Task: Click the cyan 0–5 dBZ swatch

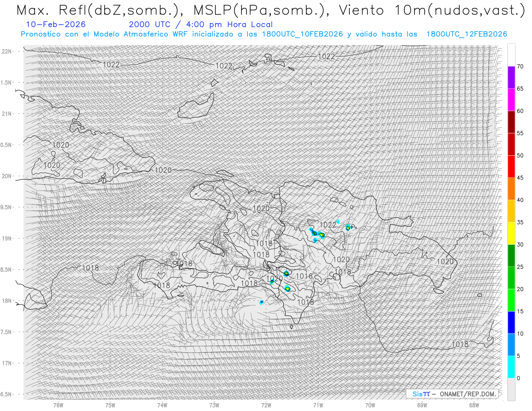Action: pyautogui.click(x=511, y=367)
